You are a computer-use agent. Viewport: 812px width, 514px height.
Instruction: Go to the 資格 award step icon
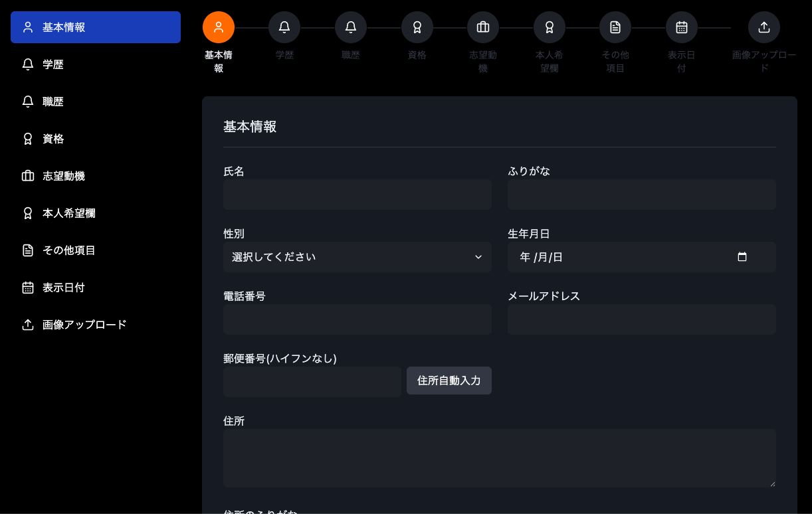click(x=417, y=27)
